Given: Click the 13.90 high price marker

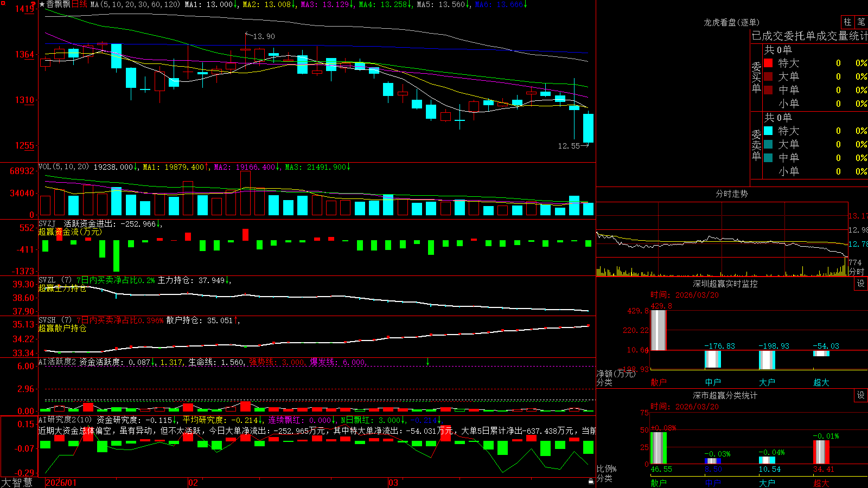Looking at the screenshot, I should [264, 36].
